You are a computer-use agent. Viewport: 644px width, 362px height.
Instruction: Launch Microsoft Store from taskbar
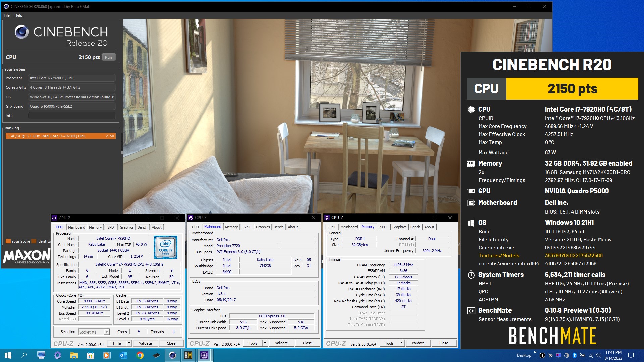[90, 355]
